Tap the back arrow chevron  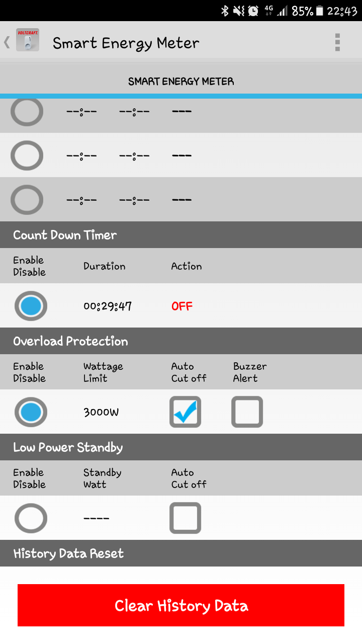pos(7,42)
